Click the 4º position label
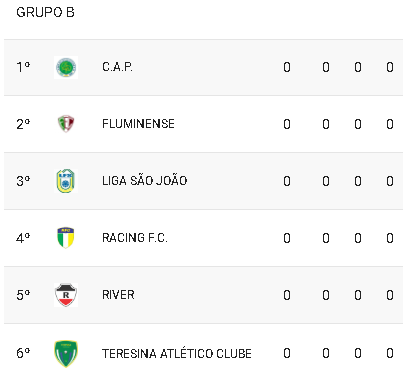The height and width of the screenshot is (384, 409). coord(23,238)
